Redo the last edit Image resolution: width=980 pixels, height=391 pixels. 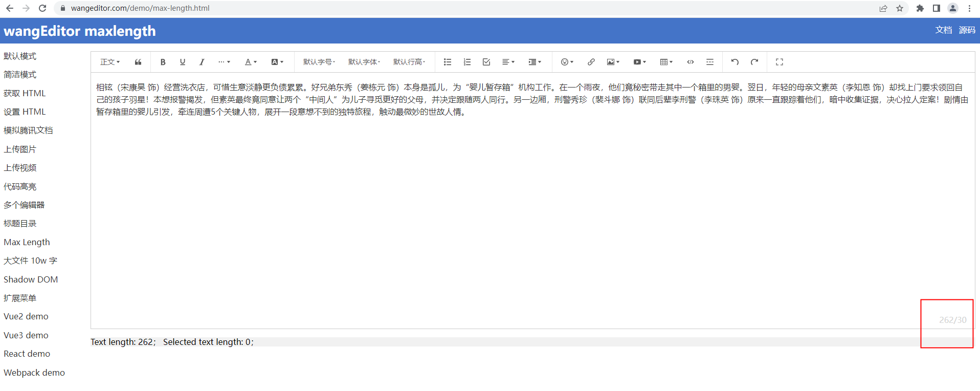pos(754,62)
